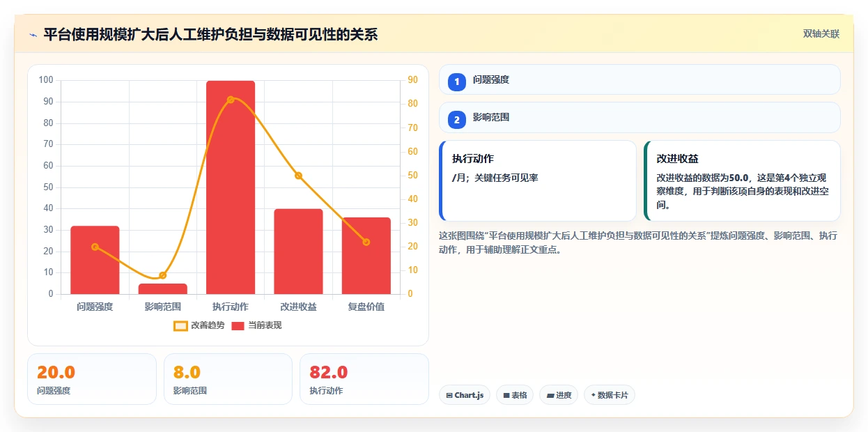Select the red bar for 问题强度
Viewport: 868px width, 432px height.
tap(95, 260)
